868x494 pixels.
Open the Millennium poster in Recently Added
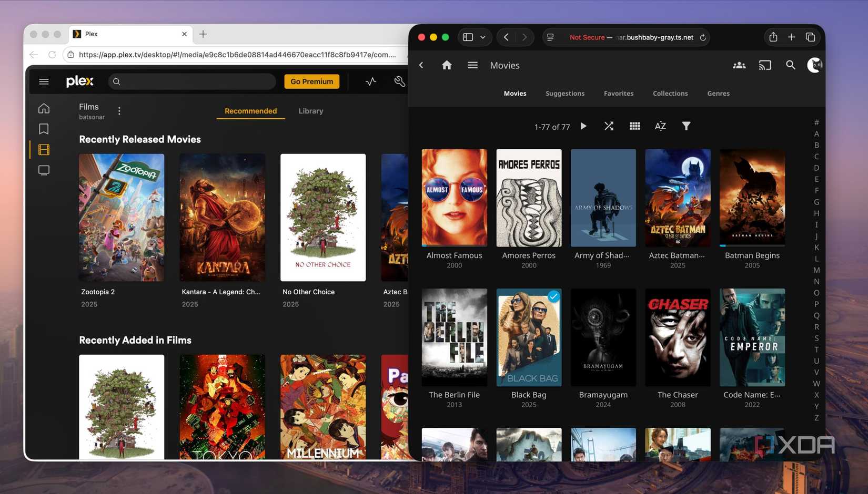coord(323,407)
